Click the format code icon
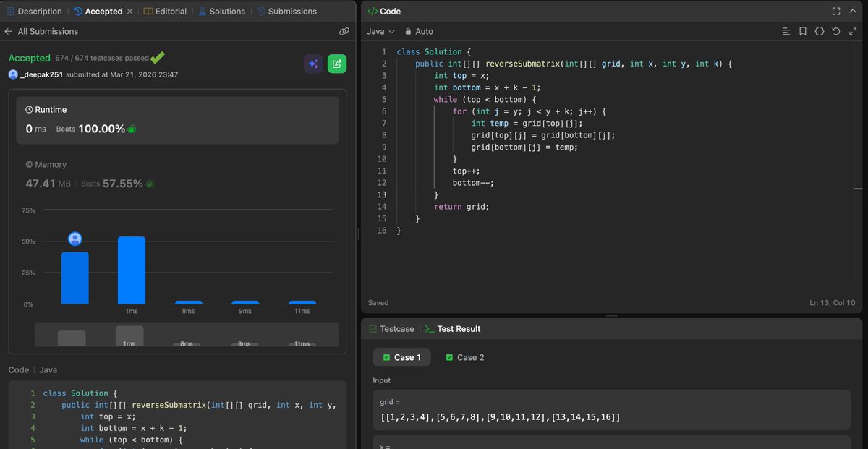Image resolution: width=868 pixels, height=449 pixels. click(x=786, y=32)
